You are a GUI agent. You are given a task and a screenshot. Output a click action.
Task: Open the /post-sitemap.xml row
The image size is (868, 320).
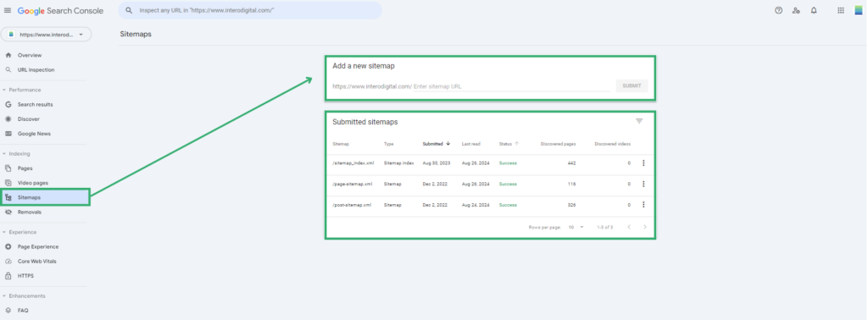[490, 205]
